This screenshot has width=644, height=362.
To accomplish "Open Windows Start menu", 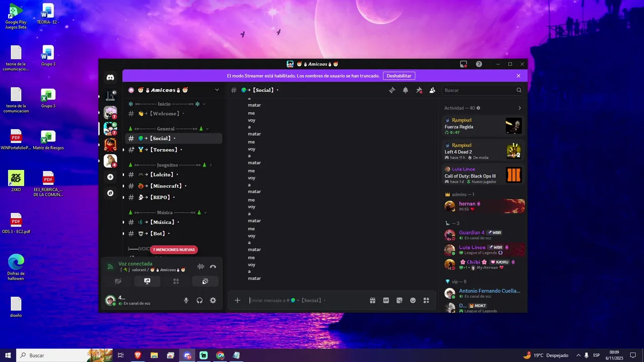I will coord(8,355).
